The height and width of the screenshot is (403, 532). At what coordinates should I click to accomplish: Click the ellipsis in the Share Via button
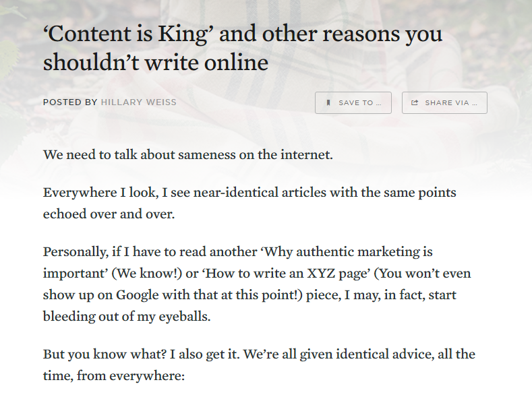[x=475, y=104]
